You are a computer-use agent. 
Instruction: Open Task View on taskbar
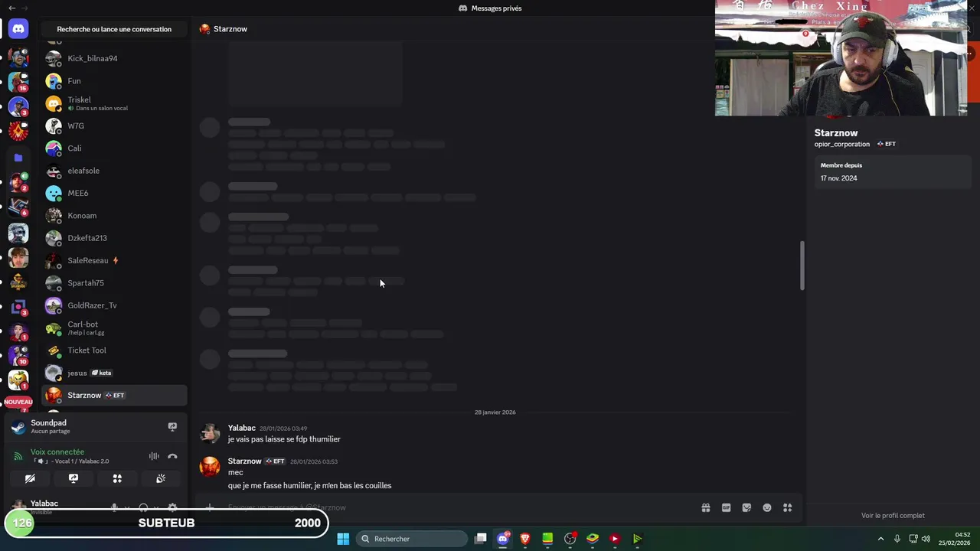[481, 539]
